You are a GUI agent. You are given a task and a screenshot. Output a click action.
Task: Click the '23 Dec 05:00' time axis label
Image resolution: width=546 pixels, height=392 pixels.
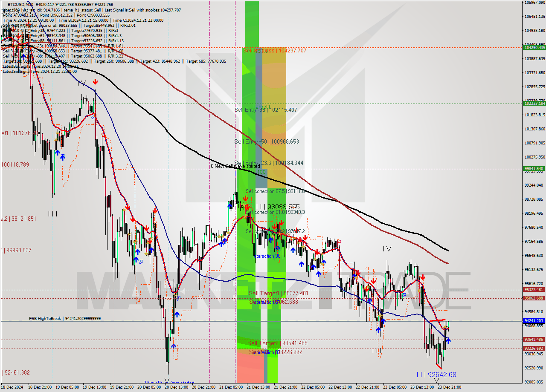[395, 387]
